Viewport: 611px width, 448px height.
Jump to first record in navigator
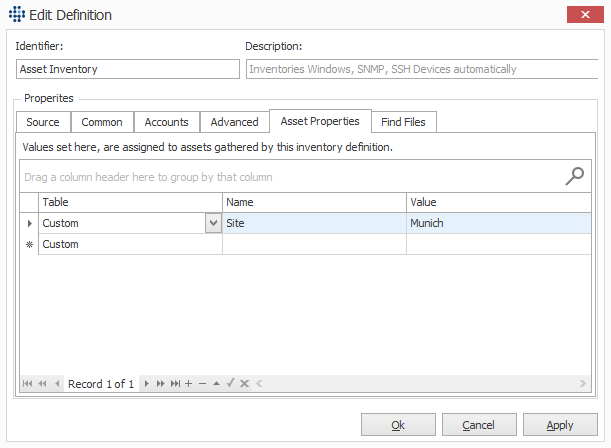27,384
